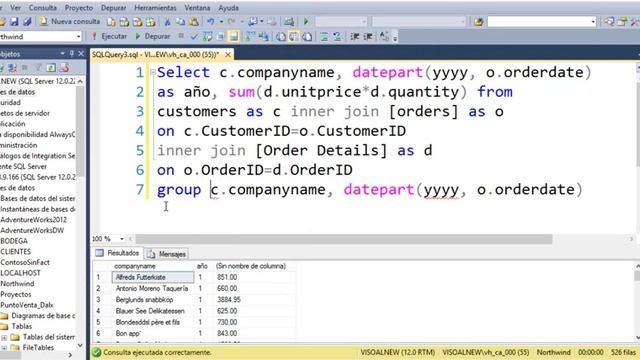Image resolution: width=640 pixels, height=360 pixels.
Task: Click the Object Explorer vertical scrollbar
Action: pyautogui.click(x=80, y=131)
